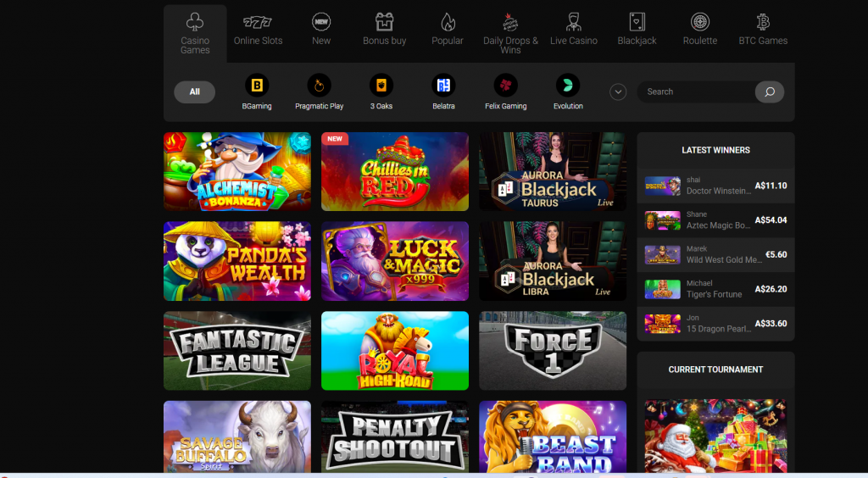
Task: Open the Alchemist Bonanza game
Action: click(237, 171)
